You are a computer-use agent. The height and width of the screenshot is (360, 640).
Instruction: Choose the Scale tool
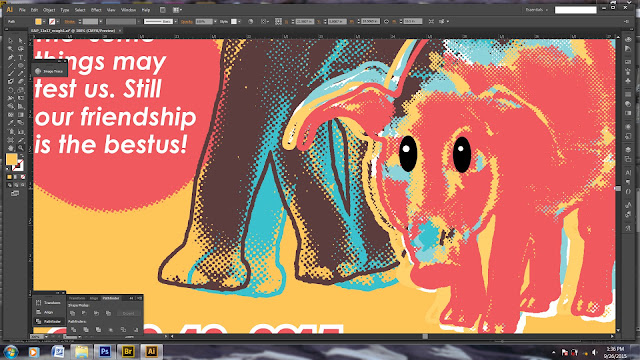pyautogui.click(x=20, y=90)
